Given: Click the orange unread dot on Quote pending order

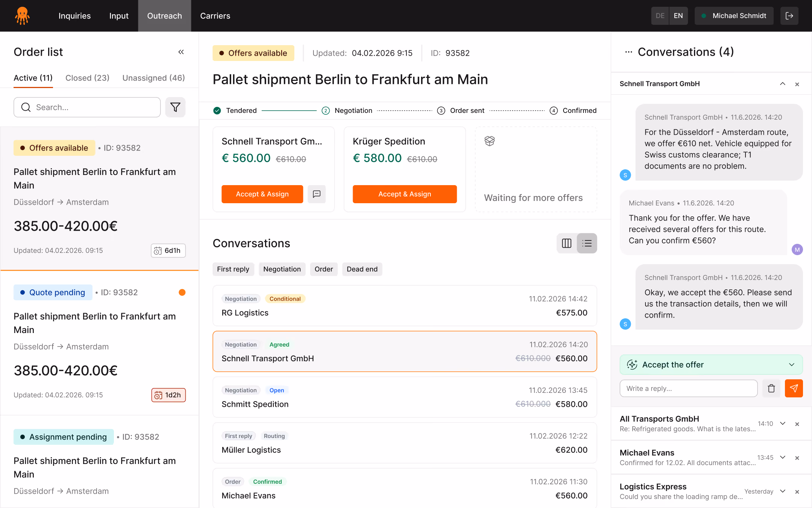Looking at the screenshot, I should (182, 292).
